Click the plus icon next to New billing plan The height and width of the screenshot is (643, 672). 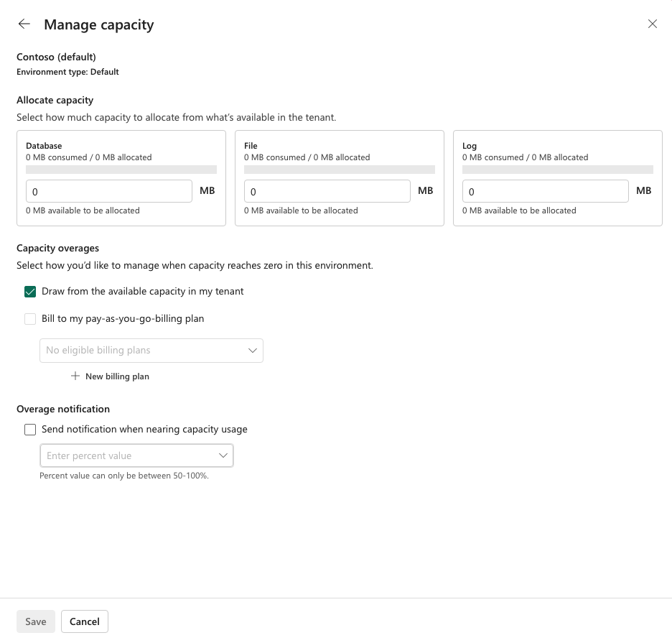pos(74,376)
